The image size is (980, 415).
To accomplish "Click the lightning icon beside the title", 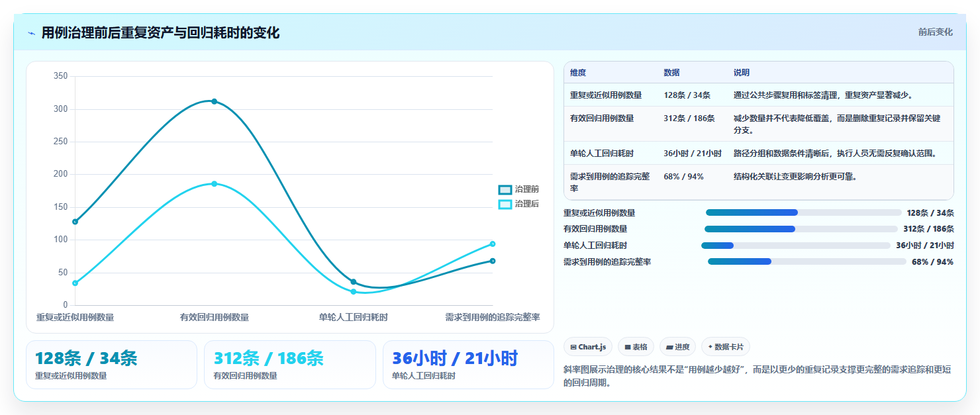I will pos(31,33).
